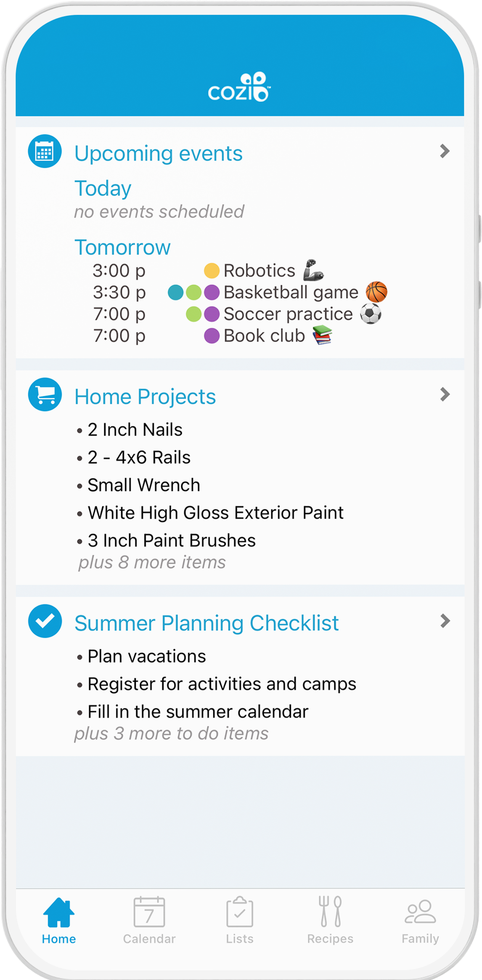This screenshot has width=482, height=980.
Task: Tap the calendar icon beside Upcoming events
Action: point(45,151)
